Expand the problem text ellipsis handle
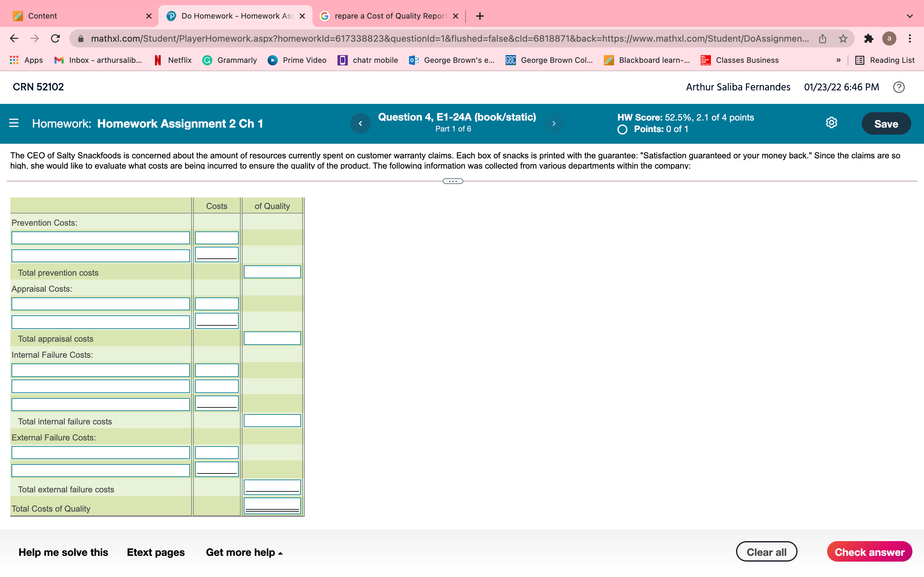Screen dimensions: 924x577 point(453,181)
